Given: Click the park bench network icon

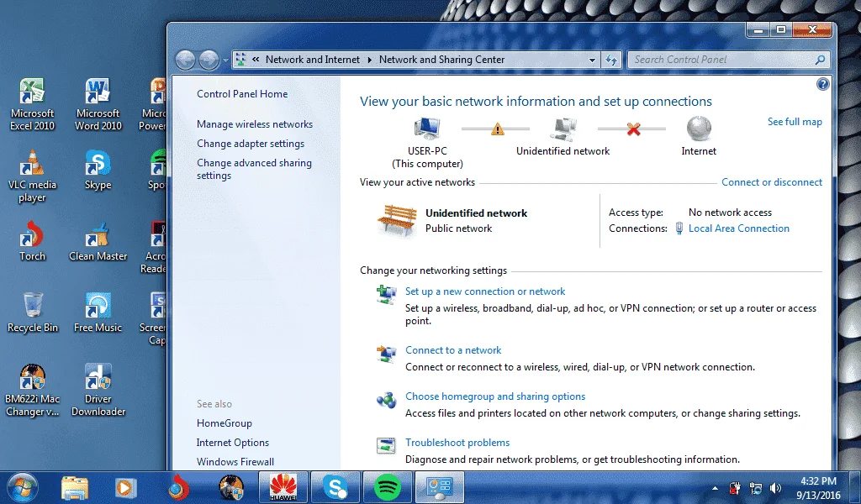Looking at the screenshot, I should click(397, 220).
